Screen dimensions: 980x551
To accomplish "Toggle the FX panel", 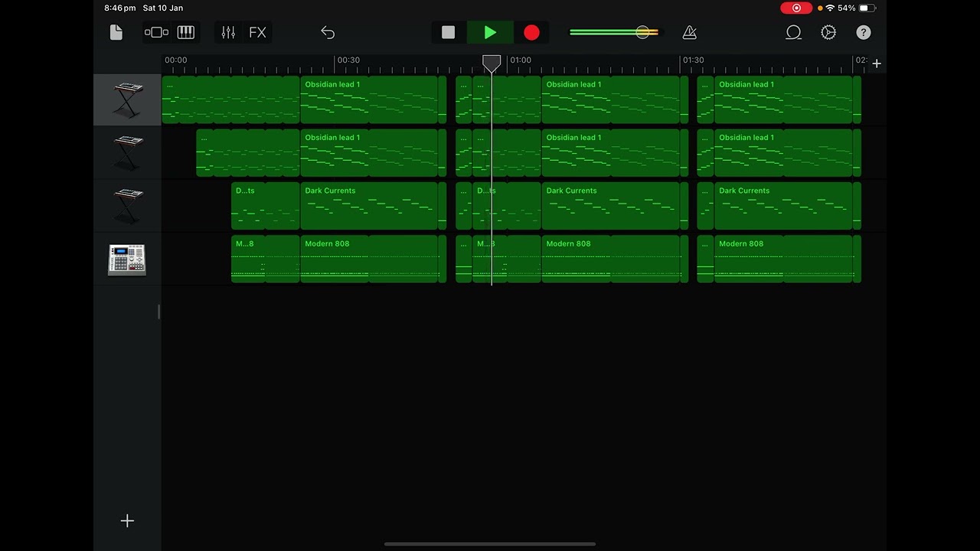I will tap(257, 32).
